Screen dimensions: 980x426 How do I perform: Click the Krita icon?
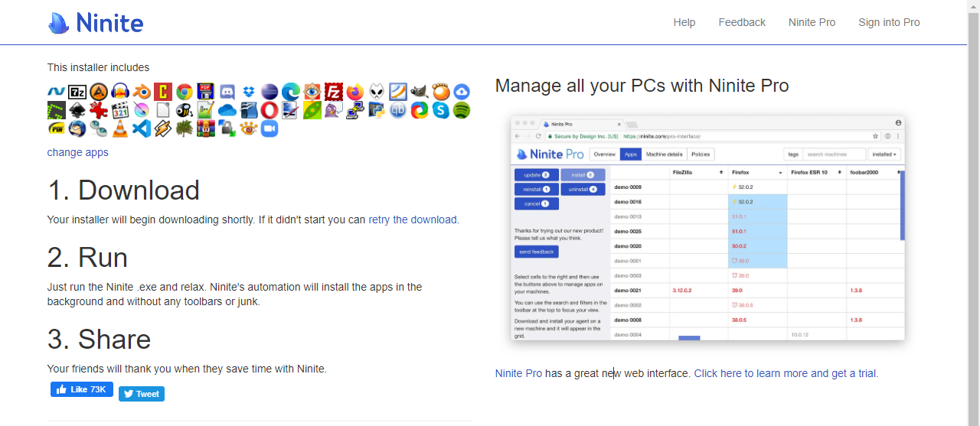(x=142, y=110)
